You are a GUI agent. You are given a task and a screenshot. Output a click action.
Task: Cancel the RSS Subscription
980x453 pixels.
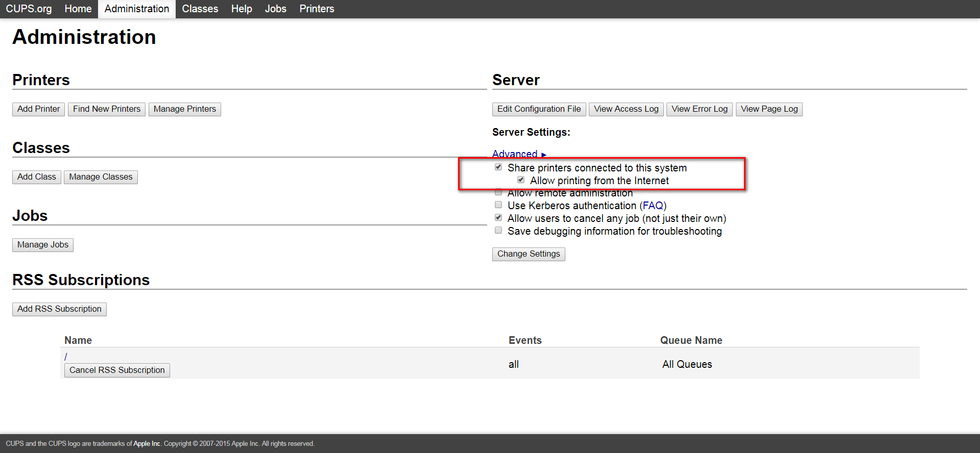[117, 370]
